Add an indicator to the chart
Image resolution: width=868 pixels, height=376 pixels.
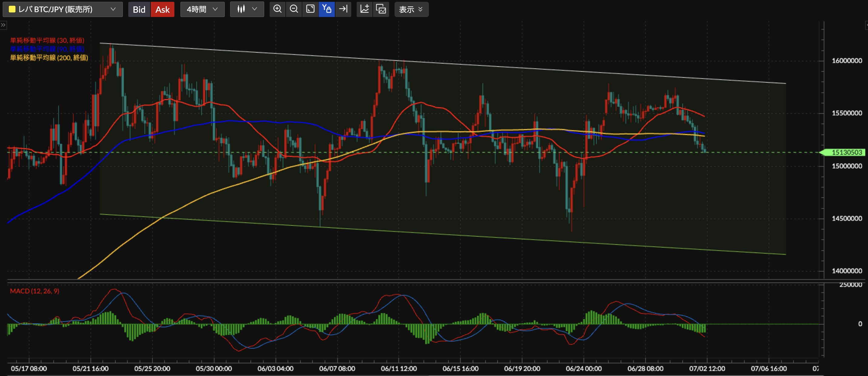click(365, 9)
